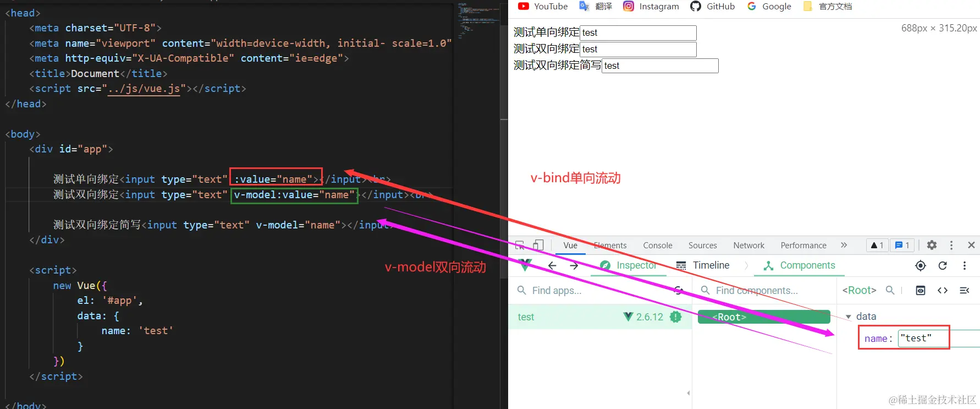Screen dimensions: 980x409
Task: Click the force refresh icon
Action: [x=943, y=266]
